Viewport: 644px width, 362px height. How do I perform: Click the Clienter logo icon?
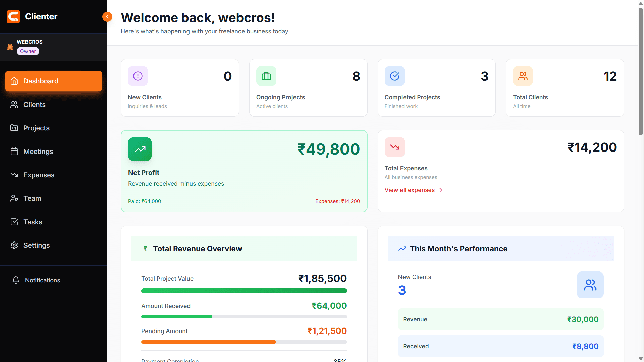(13, 16)
